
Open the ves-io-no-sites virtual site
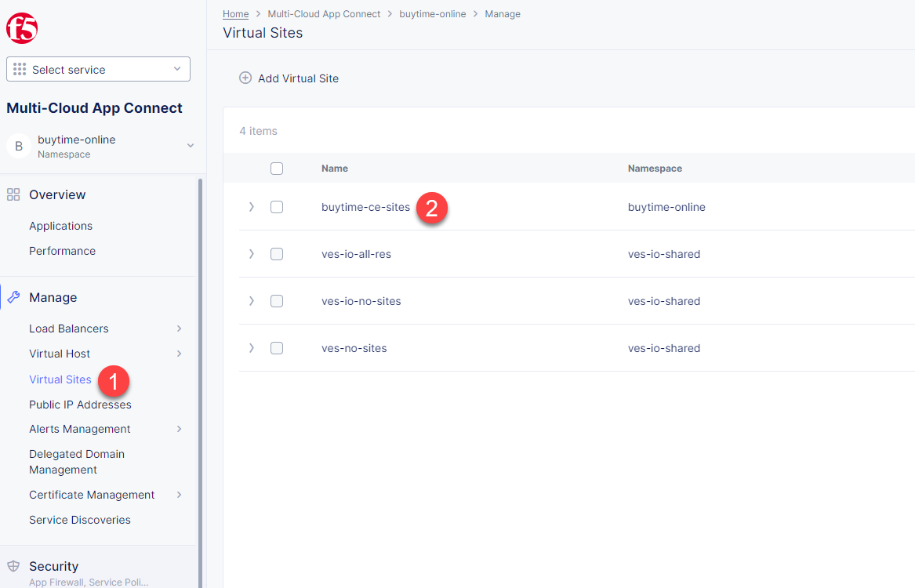(x=361, y=301)
